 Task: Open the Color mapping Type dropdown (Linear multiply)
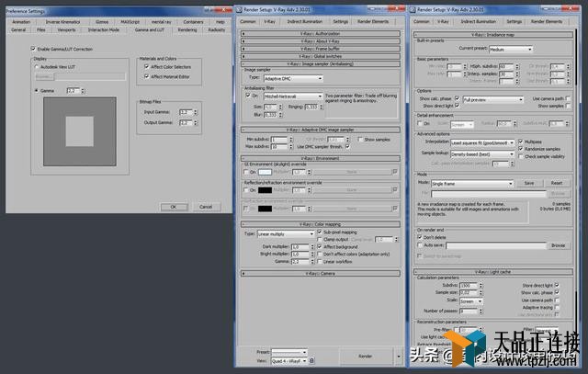pos(286,233)
